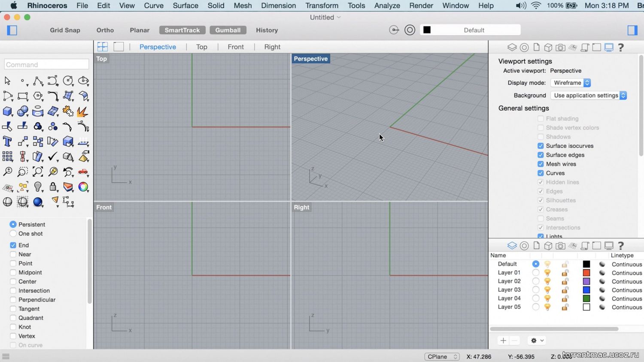Click the Explode tool icon
The width and height of the screenshot is (644, 362).
[83, 112]
